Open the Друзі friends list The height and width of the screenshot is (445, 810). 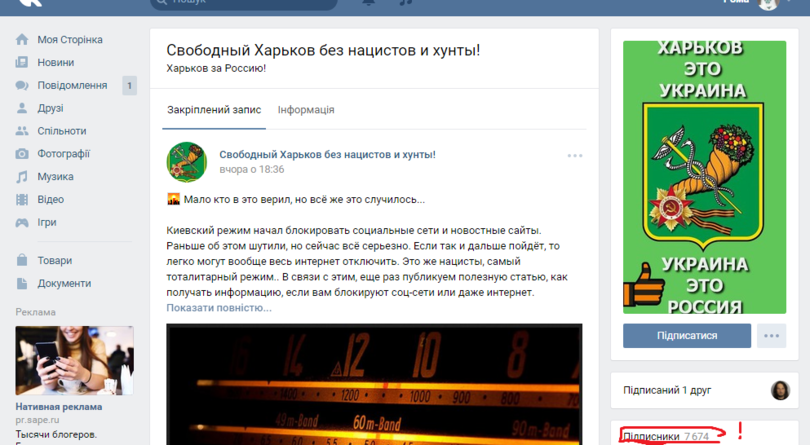(x=50, y=108)
